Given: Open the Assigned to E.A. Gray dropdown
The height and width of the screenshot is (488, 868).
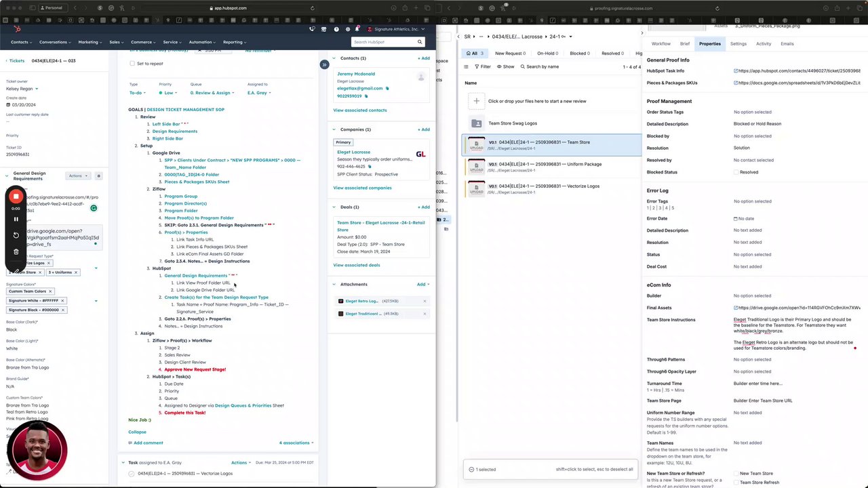Looking at the screenshot, I should point(258,93).
